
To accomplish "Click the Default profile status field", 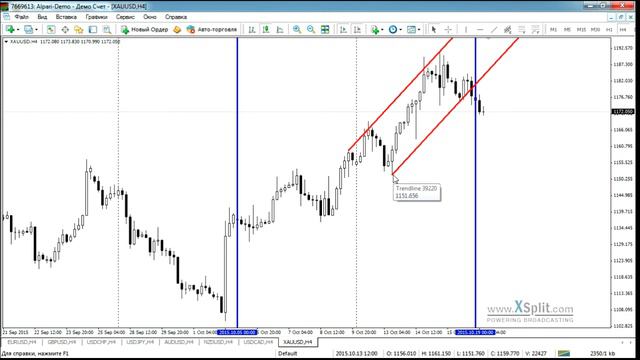I will pos(288,353).
